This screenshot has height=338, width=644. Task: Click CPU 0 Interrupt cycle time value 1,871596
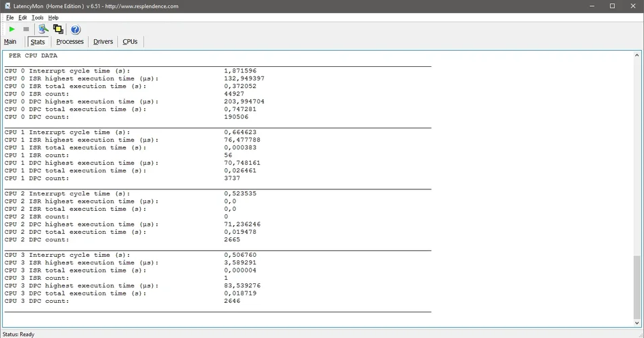click(240, 70)
